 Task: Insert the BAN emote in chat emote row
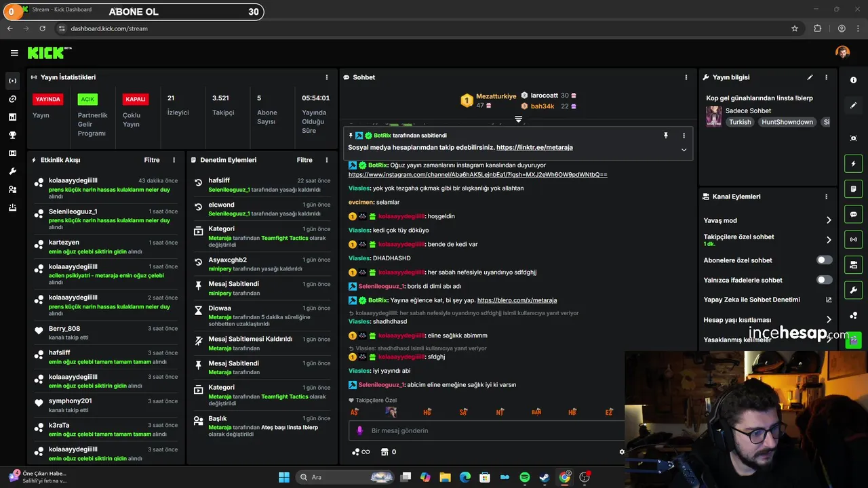coord(536,411)
